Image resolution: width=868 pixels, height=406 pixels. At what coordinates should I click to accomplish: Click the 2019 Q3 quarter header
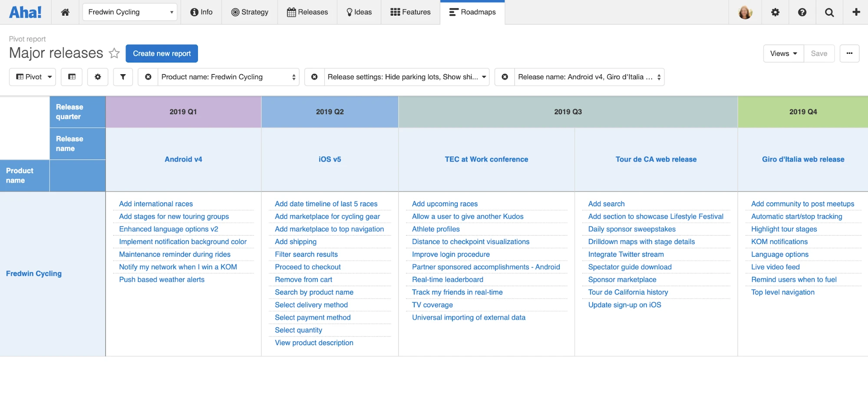[x=568, y=112]
